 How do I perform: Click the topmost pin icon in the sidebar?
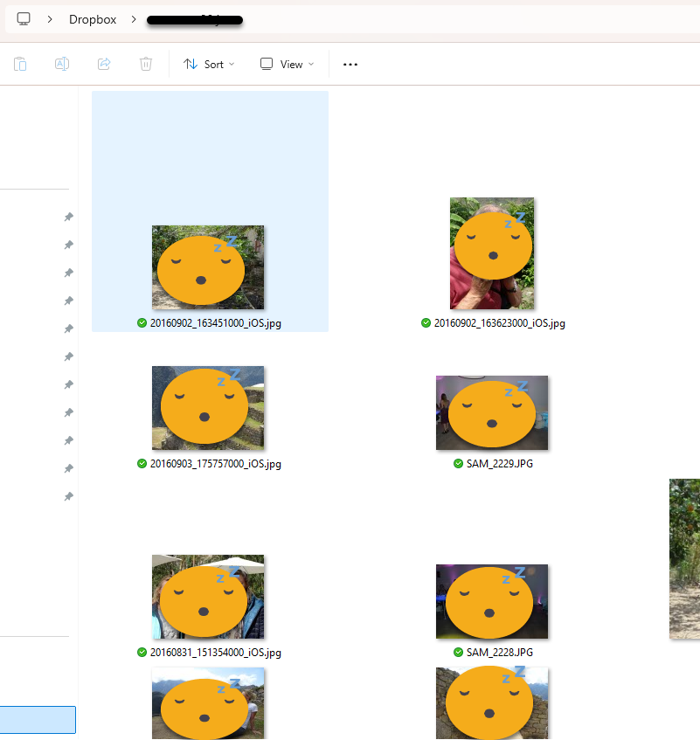[68, 217]
